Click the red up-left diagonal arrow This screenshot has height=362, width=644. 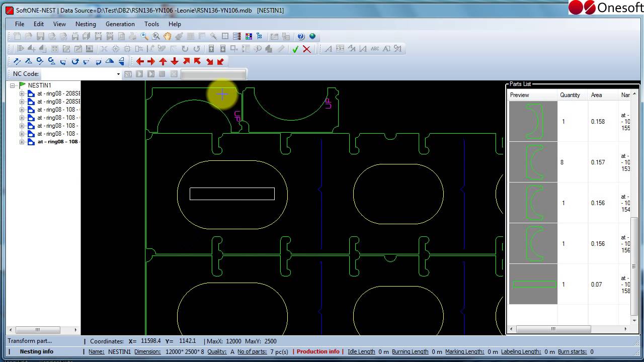tap(197, 61)
